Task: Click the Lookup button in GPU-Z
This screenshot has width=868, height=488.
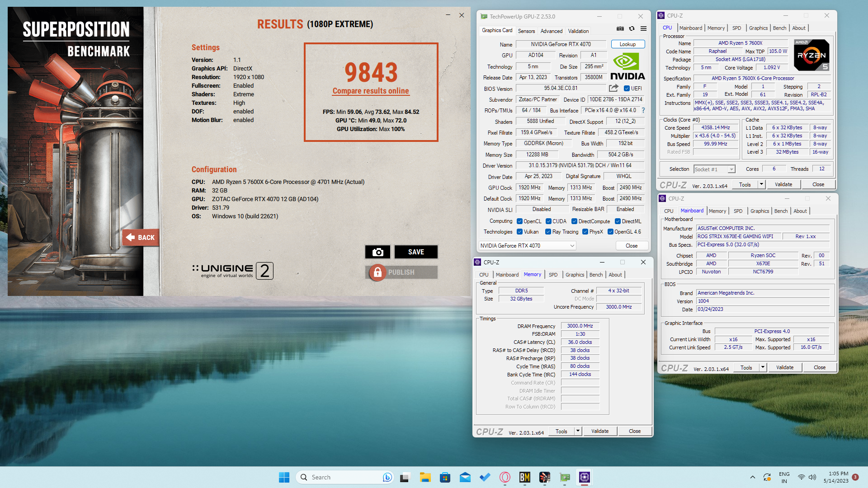Action: tap(627, 44)
